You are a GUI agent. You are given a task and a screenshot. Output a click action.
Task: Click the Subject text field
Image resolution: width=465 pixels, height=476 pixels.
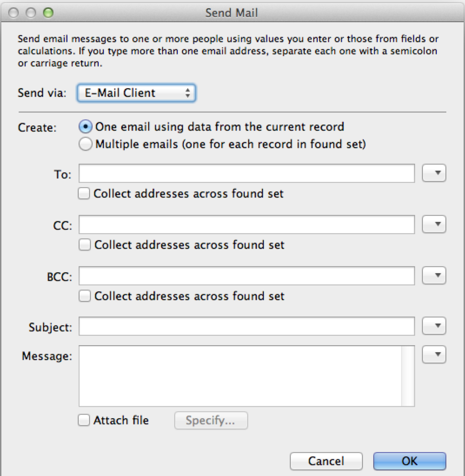[246, 327]
